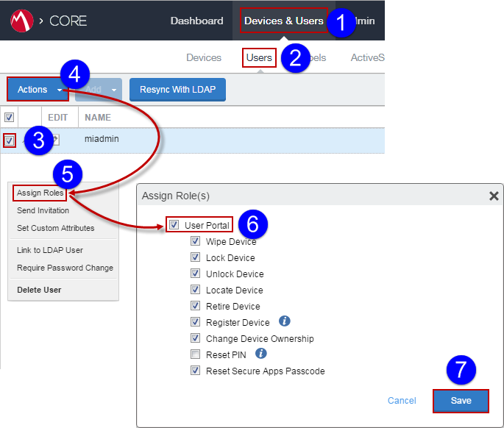The width and height of the screenshot is (504, 428).
Task: Click the Resync With LDAP button
Action: pos(177,90)
